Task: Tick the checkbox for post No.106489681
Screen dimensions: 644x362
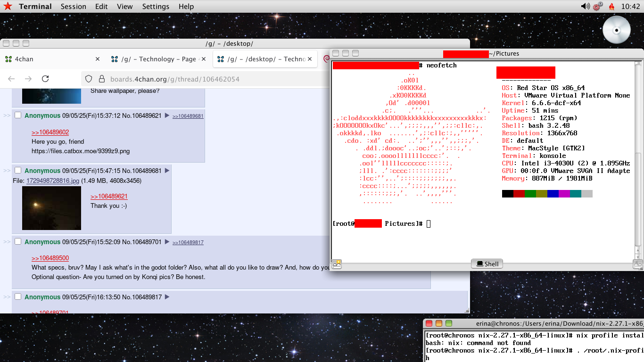Action: click(x=18, y=170)
